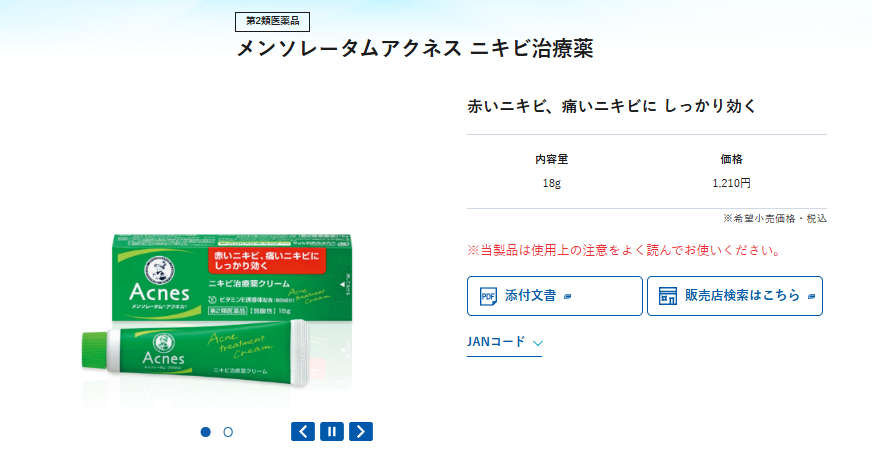The width and height of the screenshot is (872, 454).
Task: Click the store icon in 販売店検索 button
Action: click(667, 296)
